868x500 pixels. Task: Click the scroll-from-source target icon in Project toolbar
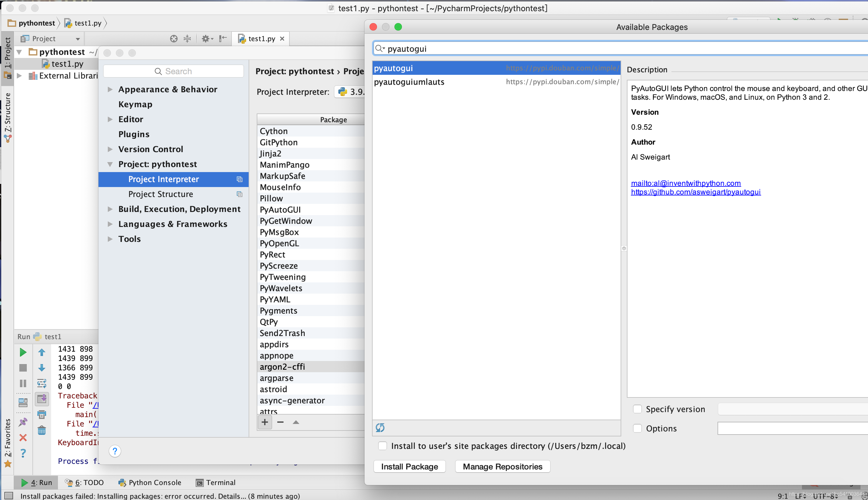pos(174,39)
